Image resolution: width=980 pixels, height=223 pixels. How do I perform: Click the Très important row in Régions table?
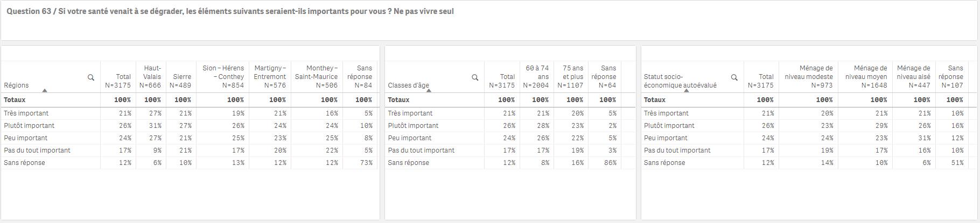tap(190, 113)
